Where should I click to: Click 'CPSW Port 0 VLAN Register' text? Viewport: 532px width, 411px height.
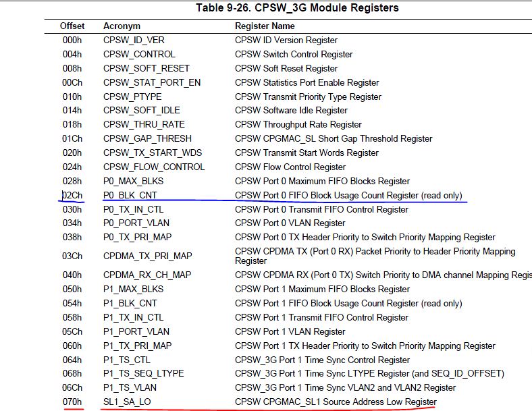point(290,223)
